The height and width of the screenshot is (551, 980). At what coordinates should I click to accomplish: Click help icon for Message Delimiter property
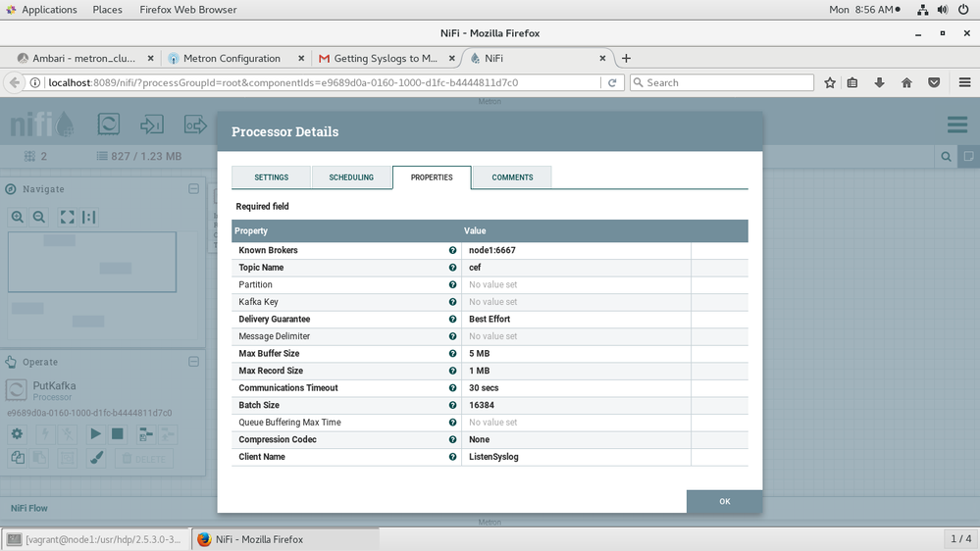click(x=452, y=336)
